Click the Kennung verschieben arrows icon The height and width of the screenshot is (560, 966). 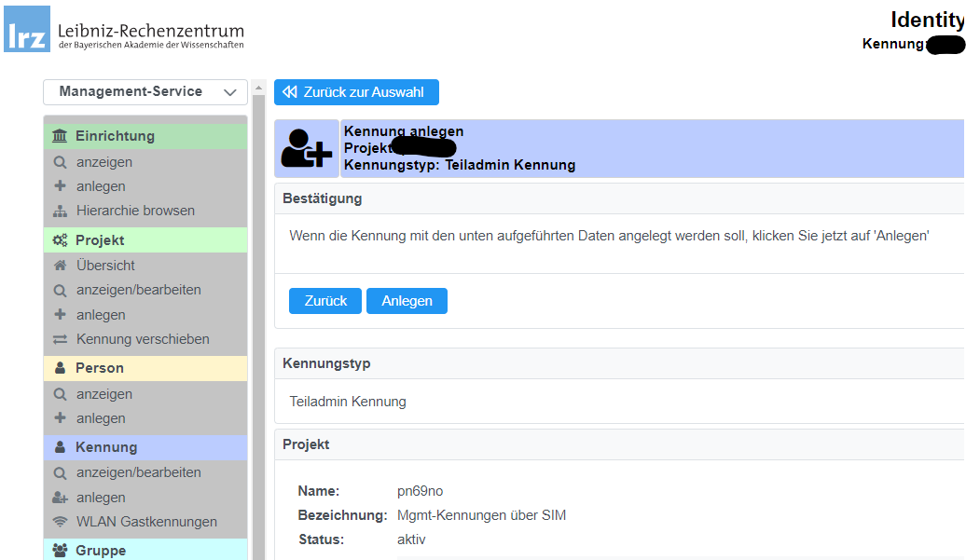pos(61,339)
